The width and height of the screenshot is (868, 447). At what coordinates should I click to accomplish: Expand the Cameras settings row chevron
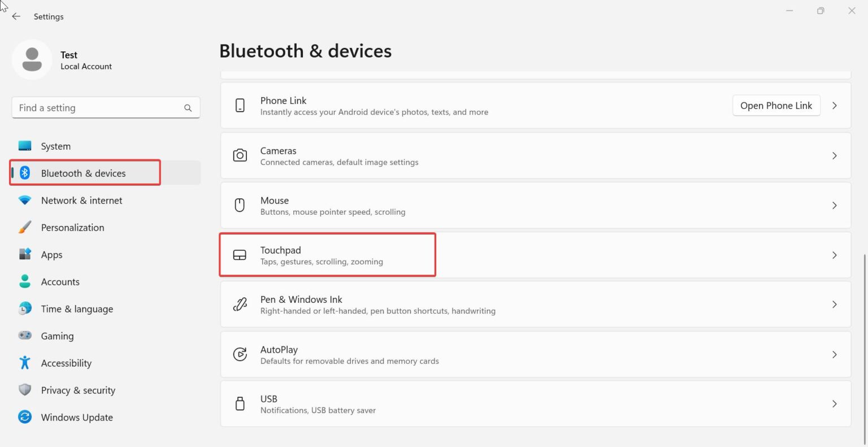click(835, 155)
